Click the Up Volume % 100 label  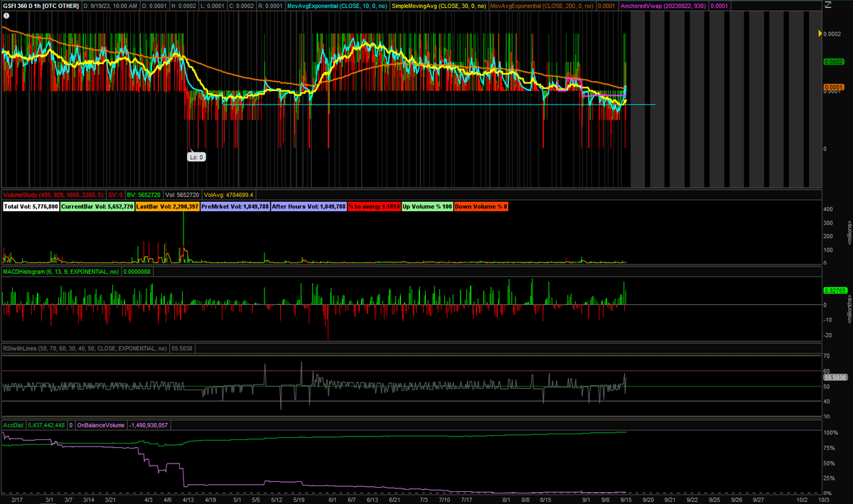tap(426, 206)
